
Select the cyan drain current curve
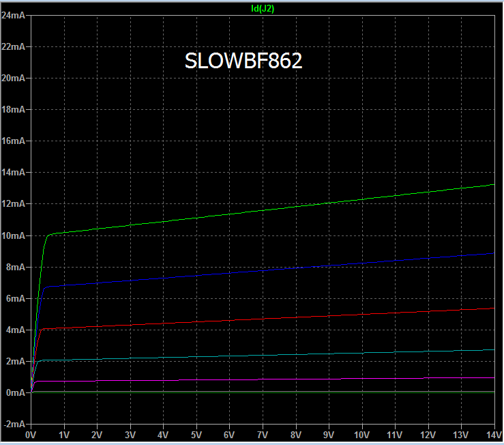tap(263, 355)
